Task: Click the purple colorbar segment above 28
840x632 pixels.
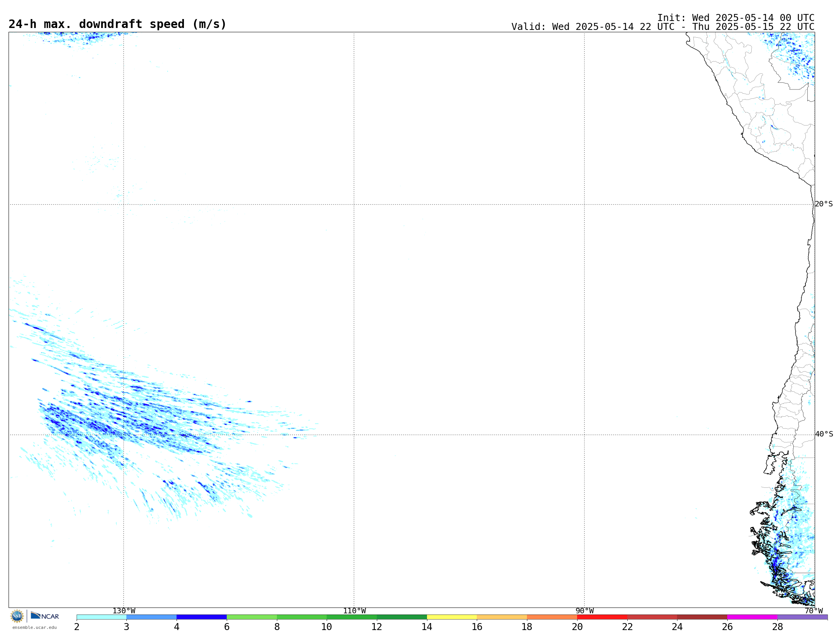Action: pyautogui.click(x=803, y=617)
